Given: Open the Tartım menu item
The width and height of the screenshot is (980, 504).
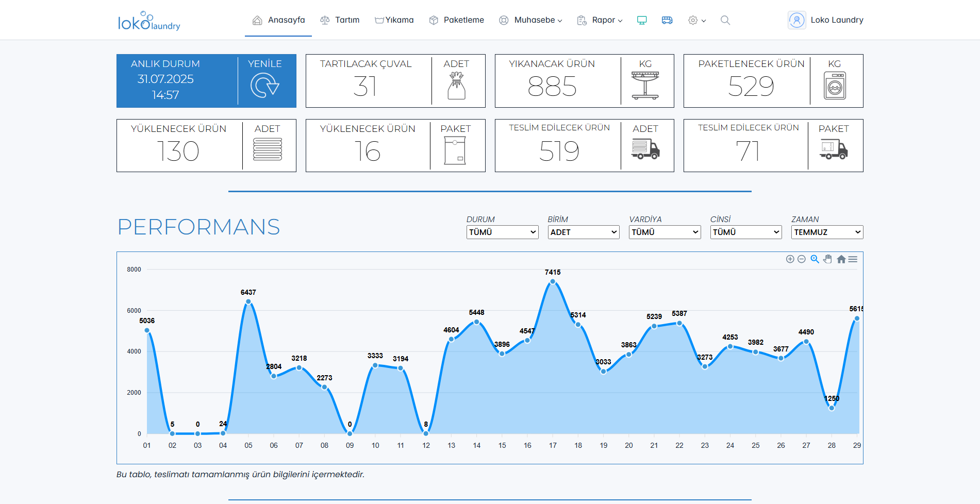Looking at the screenshot, I should [340, 20].
